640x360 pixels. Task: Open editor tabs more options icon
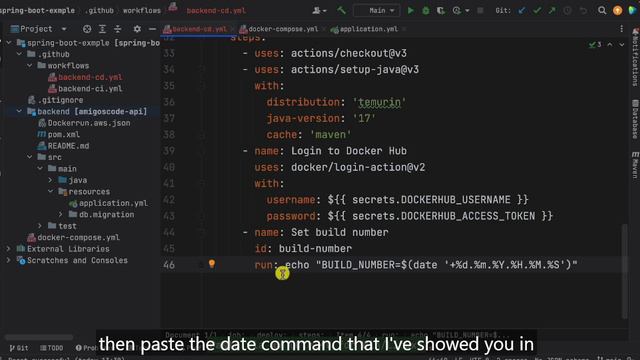[x=622, y=29]
